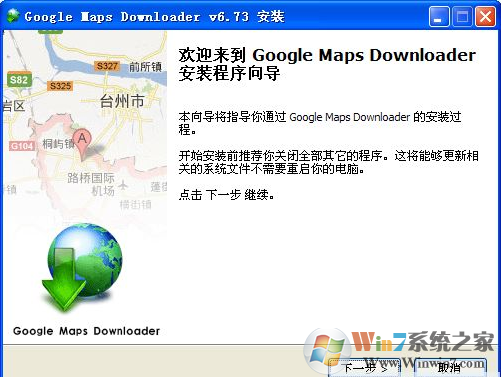Click the globe icon in title bar
The image size is (501, 377).
tap(13, 16)
